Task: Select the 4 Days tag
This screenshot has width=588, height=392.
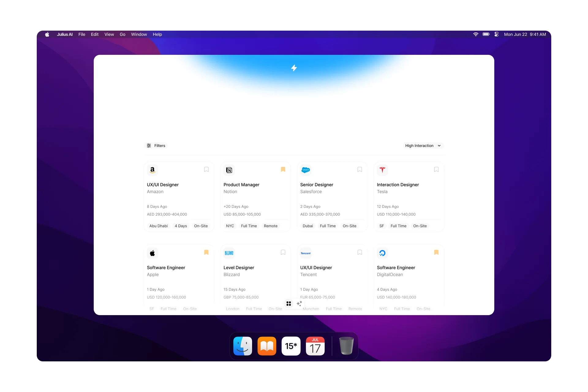Action: point(181,226)
